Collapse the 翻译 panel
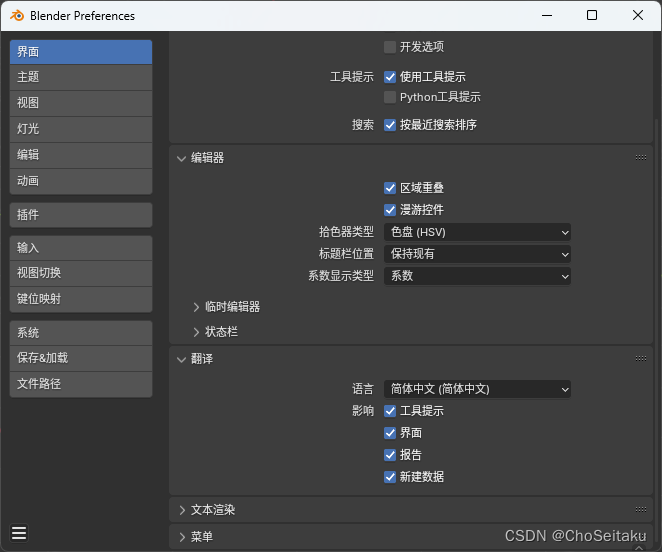The image size is (662, 552). (182, 359)
